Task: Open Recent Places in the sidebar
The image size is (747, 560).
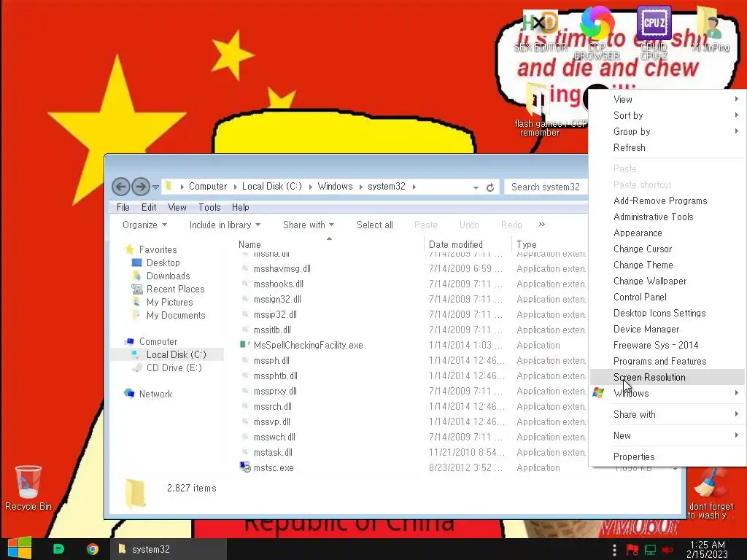Action: click(175, 289)
